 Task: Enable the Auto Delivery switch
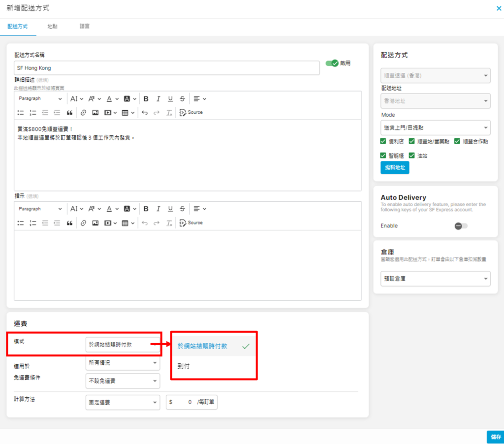coord(461,226)
